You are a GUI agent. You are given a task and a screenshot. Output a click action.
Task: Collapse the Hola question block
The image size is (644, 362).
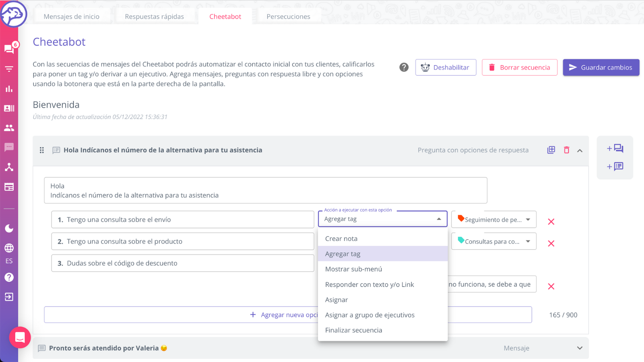(x=580, y=150)
